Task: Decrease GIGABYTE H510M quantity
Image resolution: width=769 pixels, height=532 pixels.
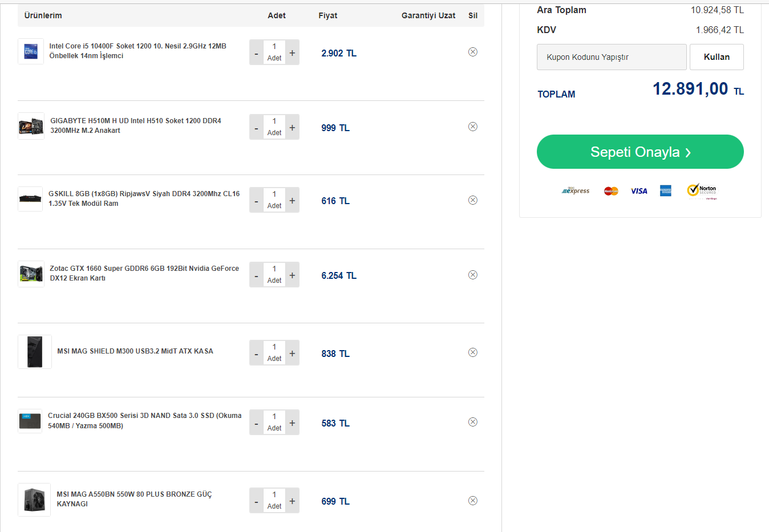Action: (x=256, y=128)
